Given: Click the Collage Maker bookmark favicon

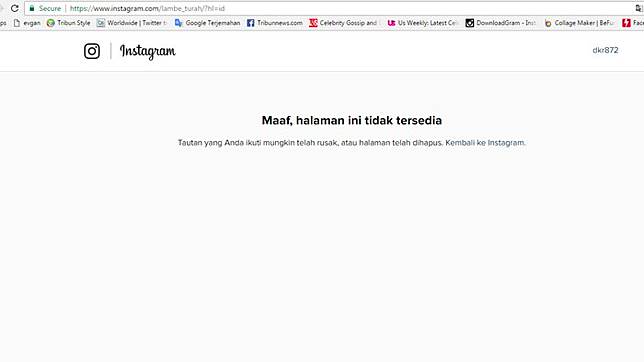Looking at the screenshot, I should tap(548, 23).
